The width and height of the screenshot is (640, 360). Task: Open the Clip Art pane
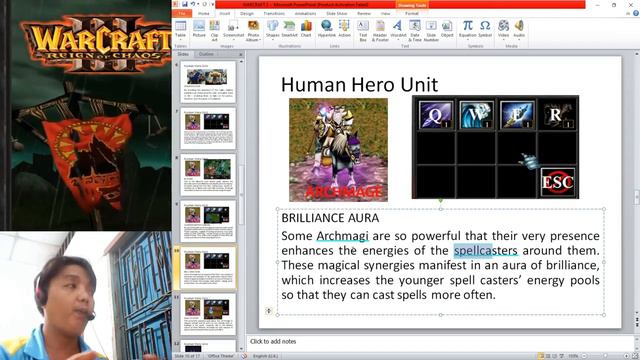pyautogui.click(x=214, y=30)
